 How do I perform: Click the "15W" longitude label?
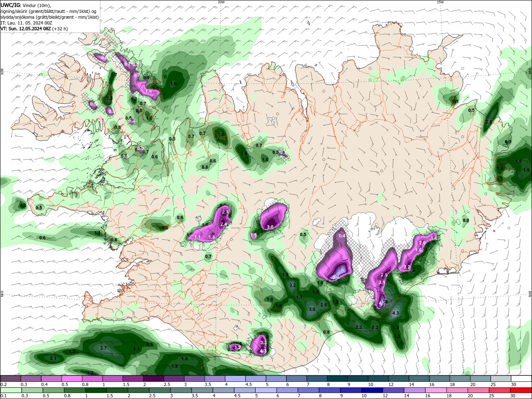pos(441,2)
